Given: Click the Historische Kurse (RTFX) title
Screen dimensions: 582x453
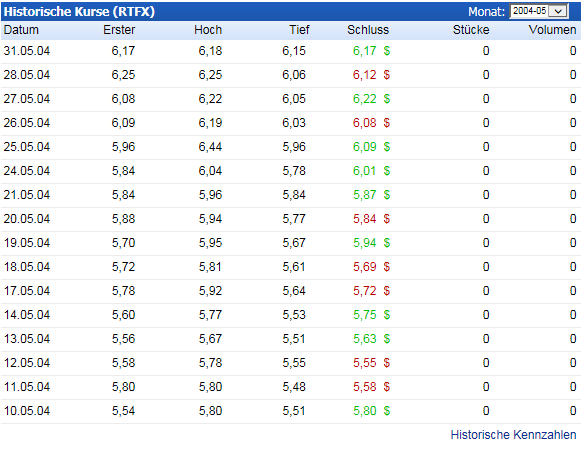Looking at the screenshot, I should (79, 12).
